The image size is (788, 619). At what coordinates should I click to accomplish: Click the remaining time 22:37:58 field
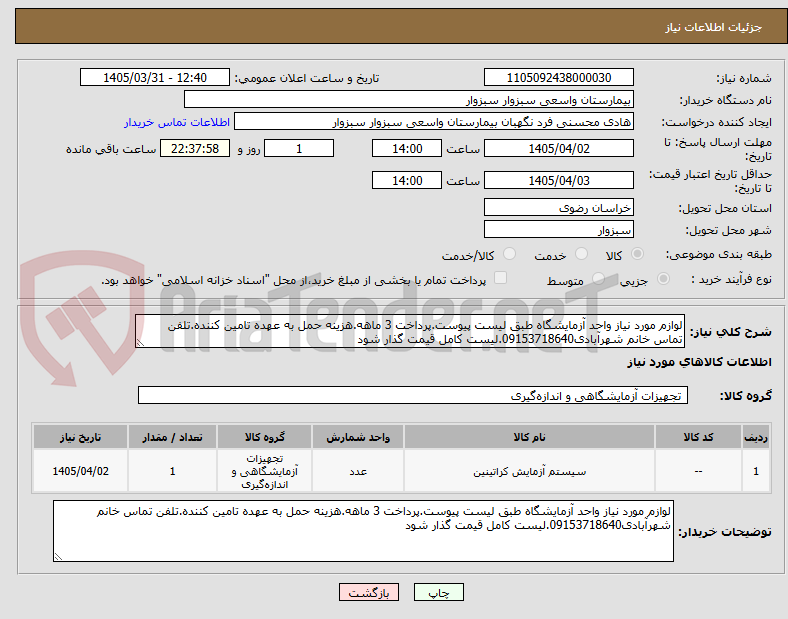pos(195,148)
